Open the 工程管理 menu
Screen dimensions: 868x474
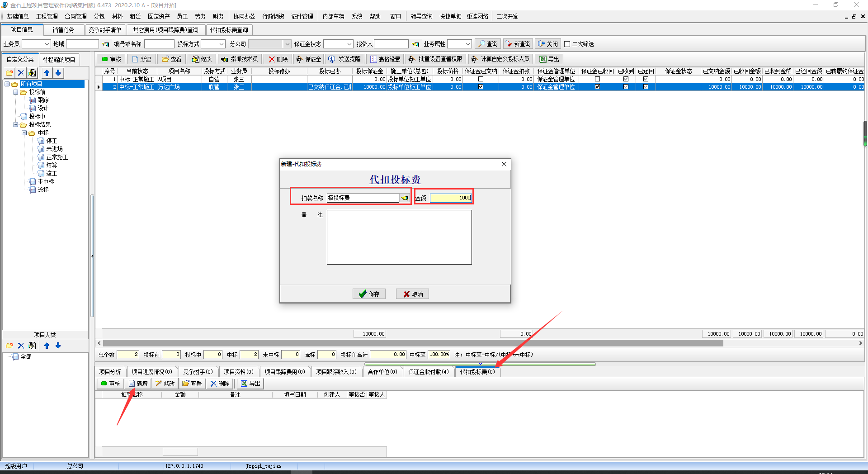click(47, 16)
